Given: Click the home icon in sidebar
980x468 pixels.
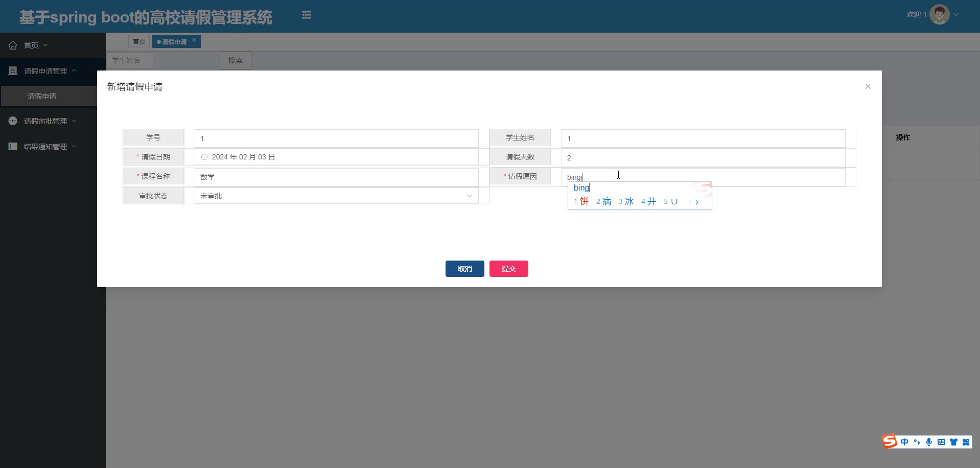Looking at the screenshot, I should pyautogui.click(x=13, y=45).
